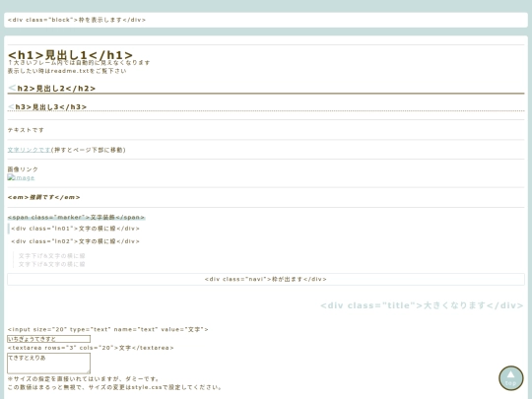Open the broken image link
The width and height of the screenshot is (532, 399).
pos(21,177)
